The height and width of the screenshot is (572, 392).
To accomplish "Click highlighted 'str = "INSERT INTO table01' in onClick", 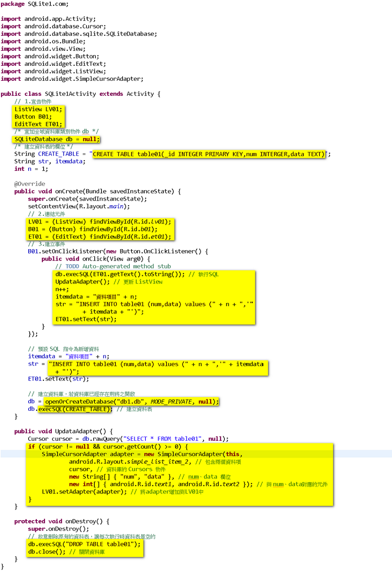I will click(x=154, y=305).
